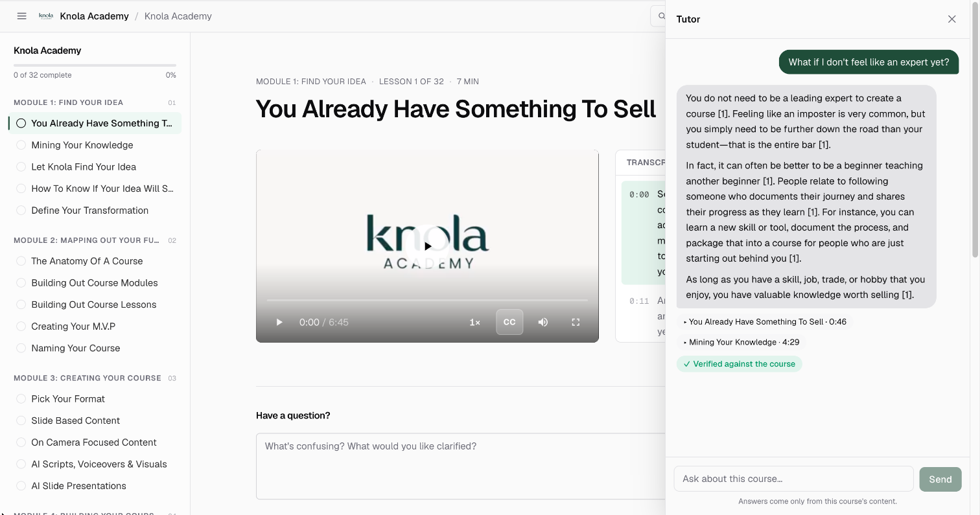This screenshot has width=980, height=515.
Task: Mark 'You Already Have Something To Sell' circle
Action: point(21,123)
